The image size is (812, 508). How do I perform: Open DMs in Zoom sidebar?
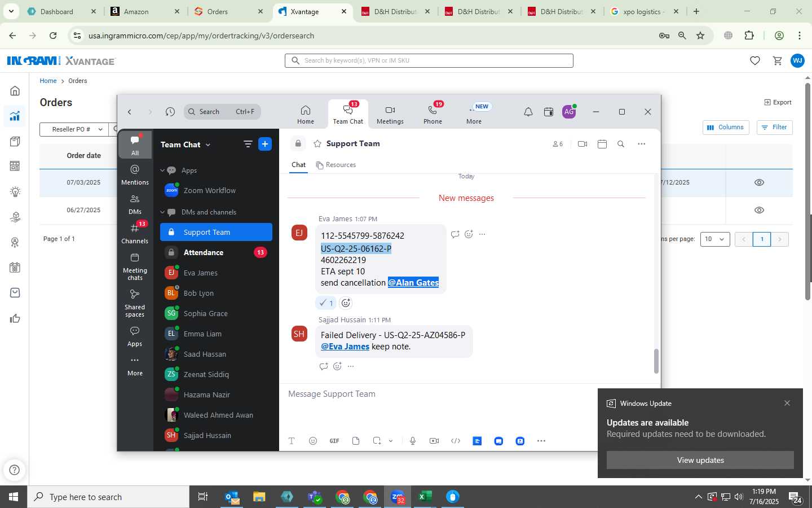135,204
